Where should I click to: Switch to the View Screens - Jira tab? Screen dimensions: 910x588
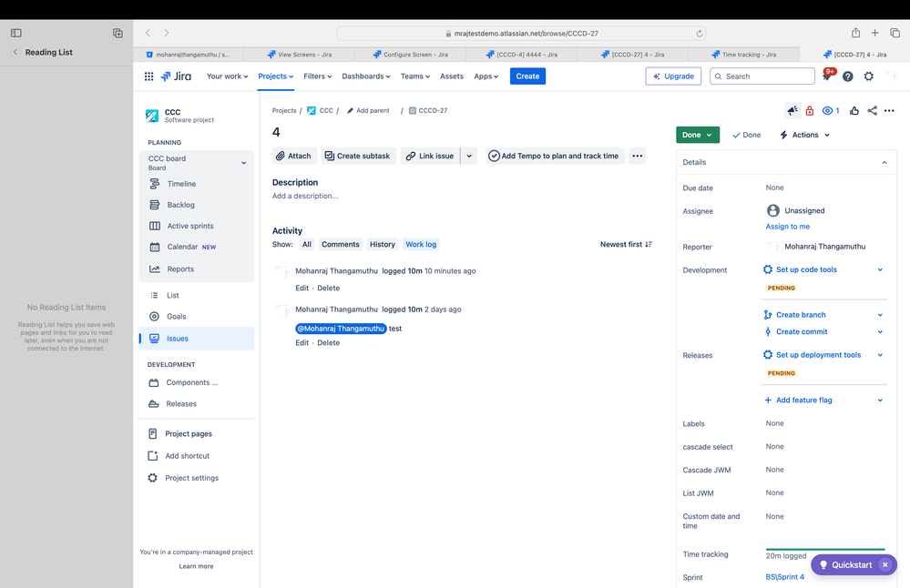300,55
